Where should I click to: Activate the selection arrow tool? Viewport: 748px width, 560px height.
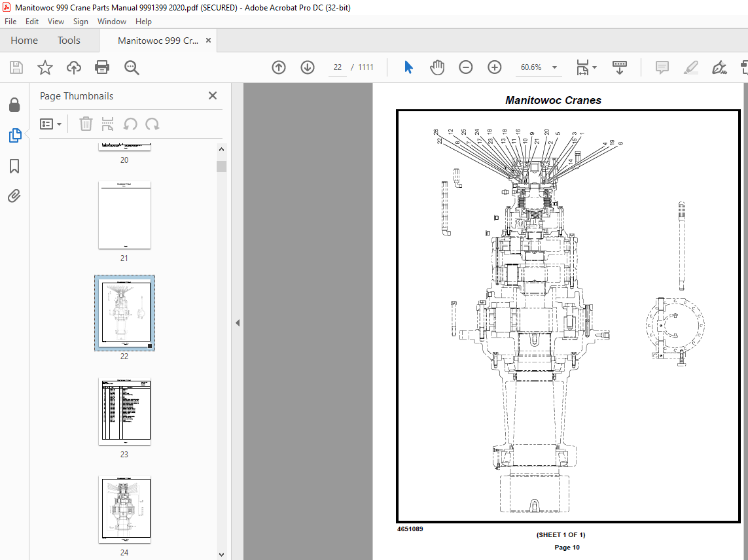tap(408, 67)
